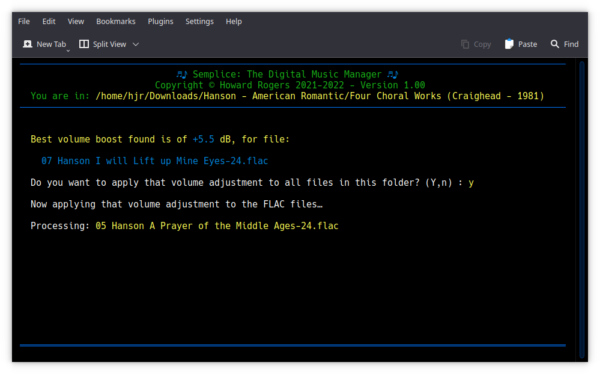Click the Find label in the toolbar
Viewport: 600px width, 374px height.
coord(571,44)
